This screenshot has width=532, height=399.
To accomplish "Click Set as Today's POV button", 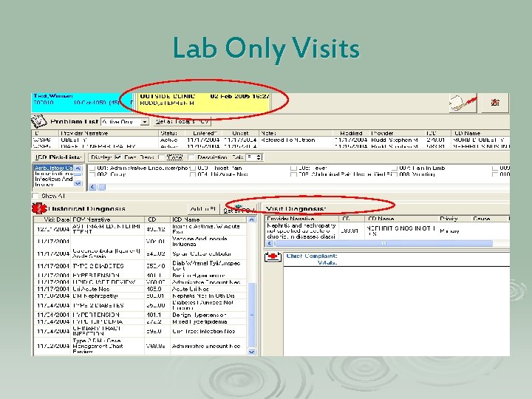I will pyautogui.click(x=182, y=121).
